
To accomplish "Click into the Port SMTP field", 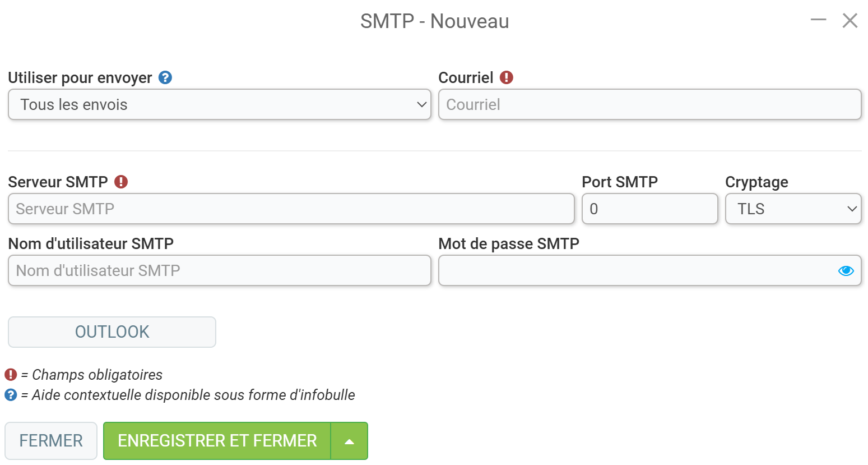I will click(x=650, y=209).
